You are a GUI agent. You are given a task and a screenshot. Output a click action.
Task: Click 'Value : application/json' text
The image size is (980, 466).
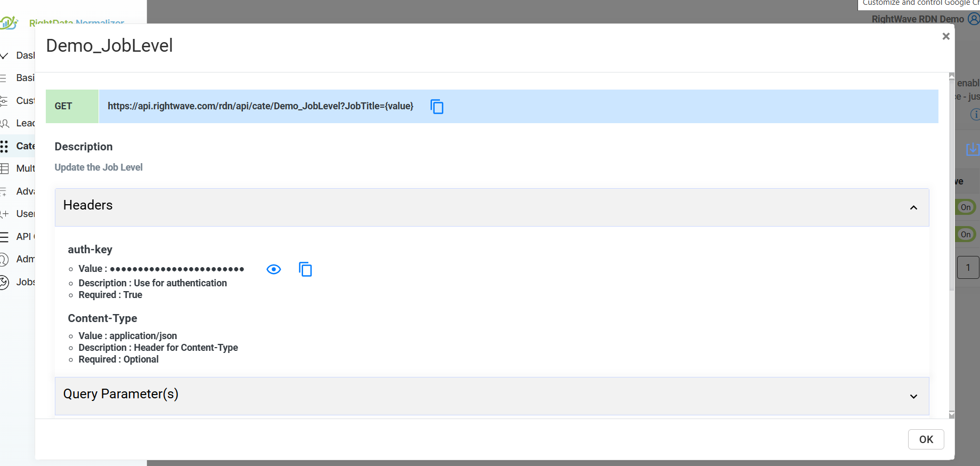click(128, 336)
